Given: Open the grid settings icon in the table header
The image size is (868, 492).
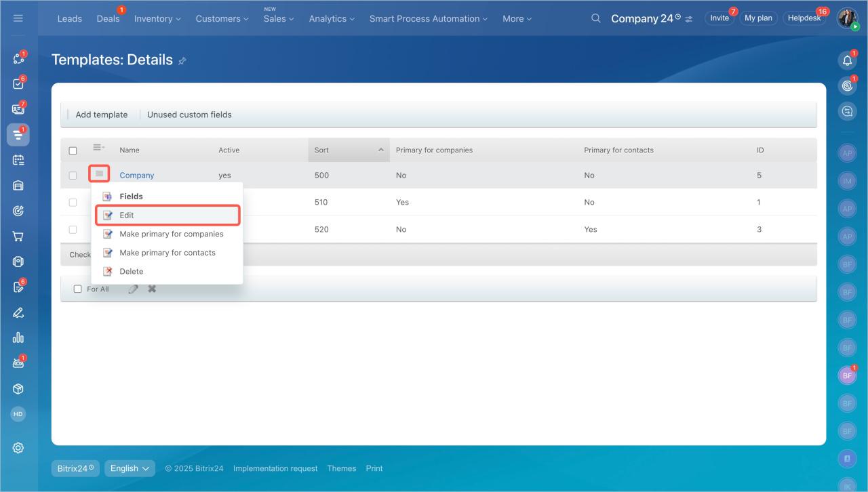Looking at the screenshot, I should [99, 148].
